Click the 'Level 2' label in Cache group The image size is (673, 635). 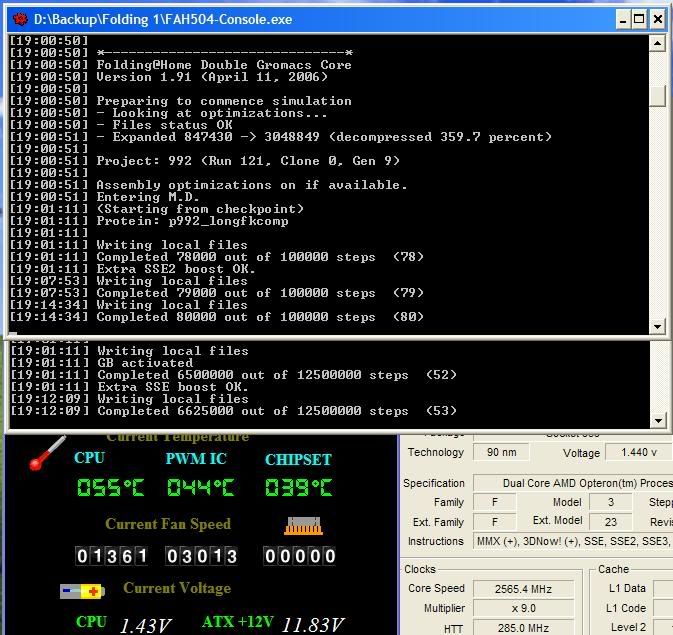[628, 627]
